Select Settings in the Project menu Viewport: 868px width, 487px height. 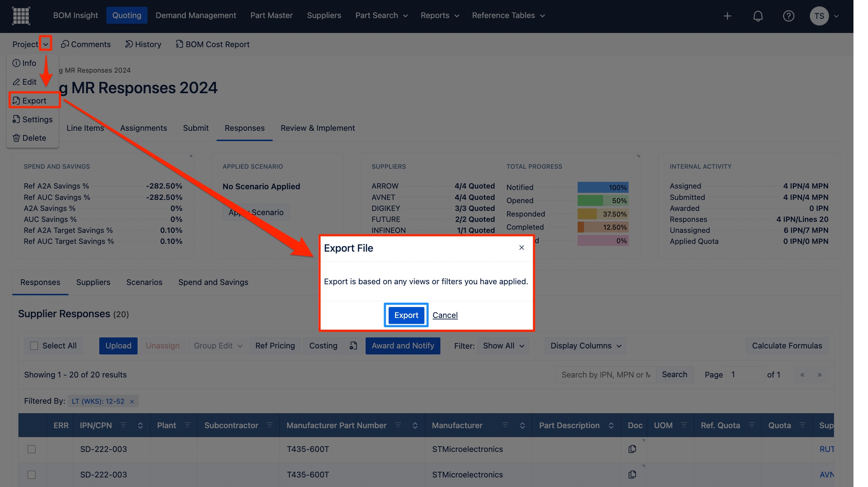pyautogui.click(x=33, y=119)
